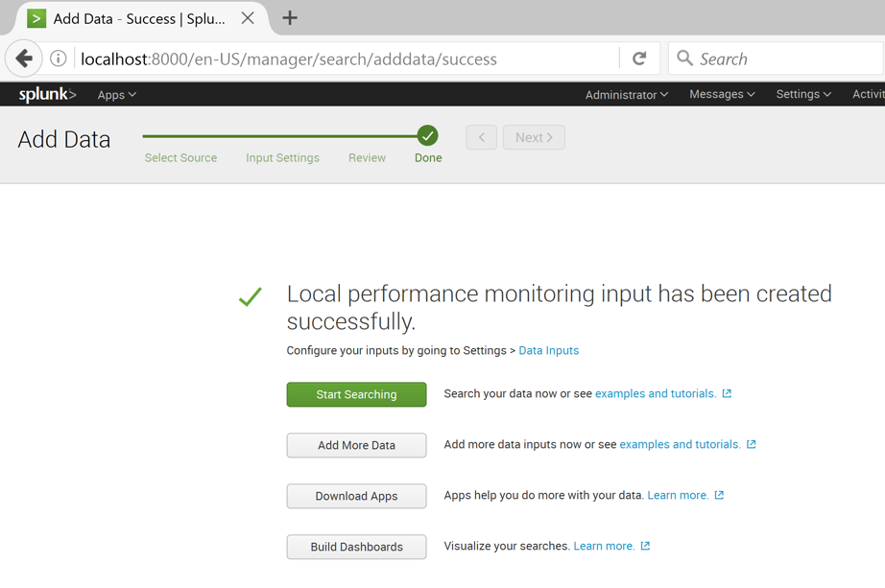Focus the browser address bar URL
885x588 pixels.
(x=288, y=59)
